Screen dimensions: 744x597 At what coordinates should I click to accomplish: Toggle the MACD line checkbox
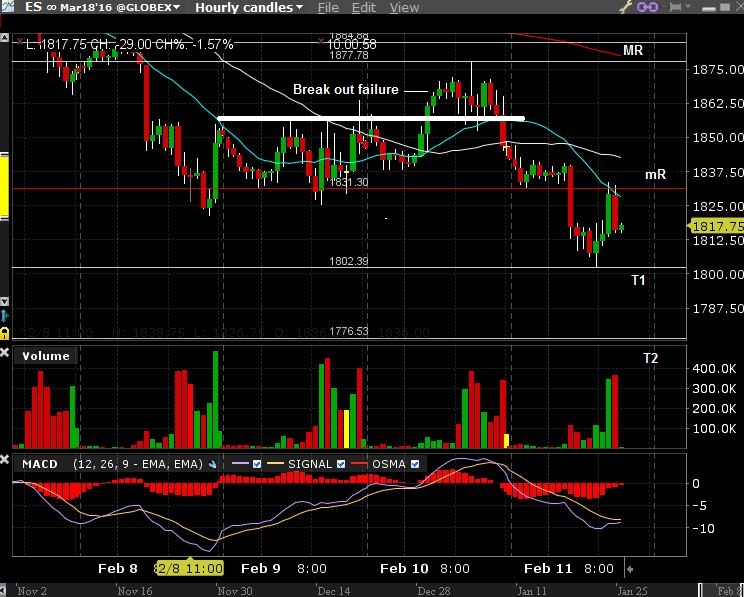pos(258,464)
